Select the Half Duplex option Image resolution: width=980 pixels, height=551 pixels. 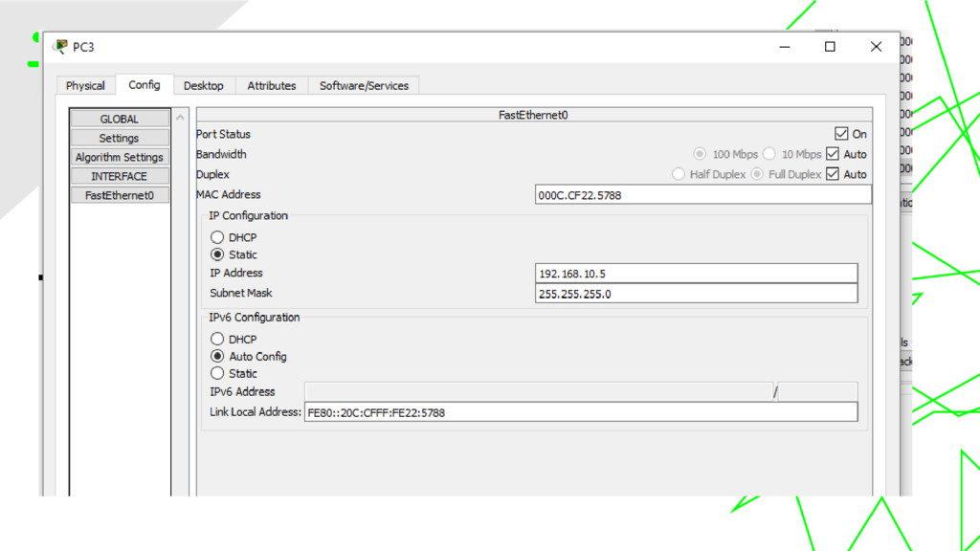point(679,174)
